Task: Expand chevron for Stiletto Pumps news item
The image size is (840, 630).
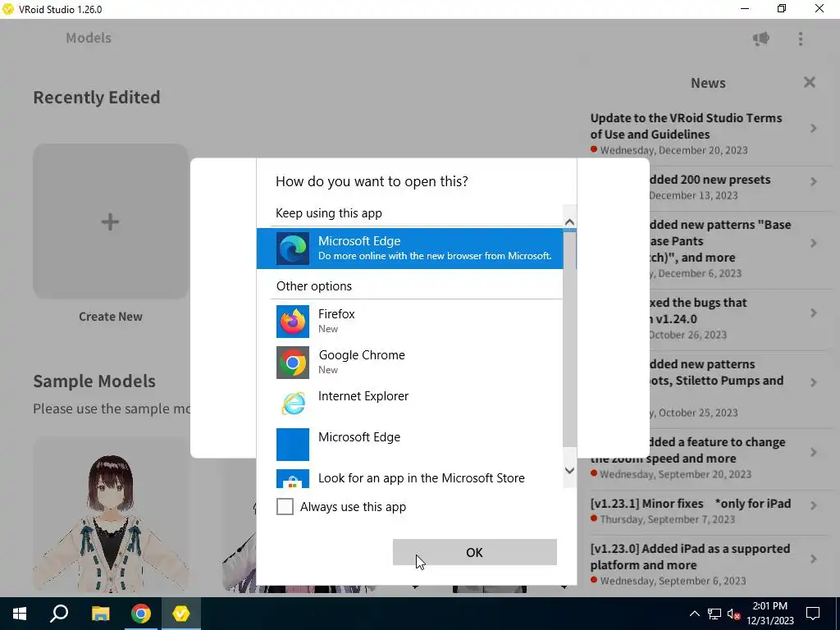Action: (x=813, y=382)
